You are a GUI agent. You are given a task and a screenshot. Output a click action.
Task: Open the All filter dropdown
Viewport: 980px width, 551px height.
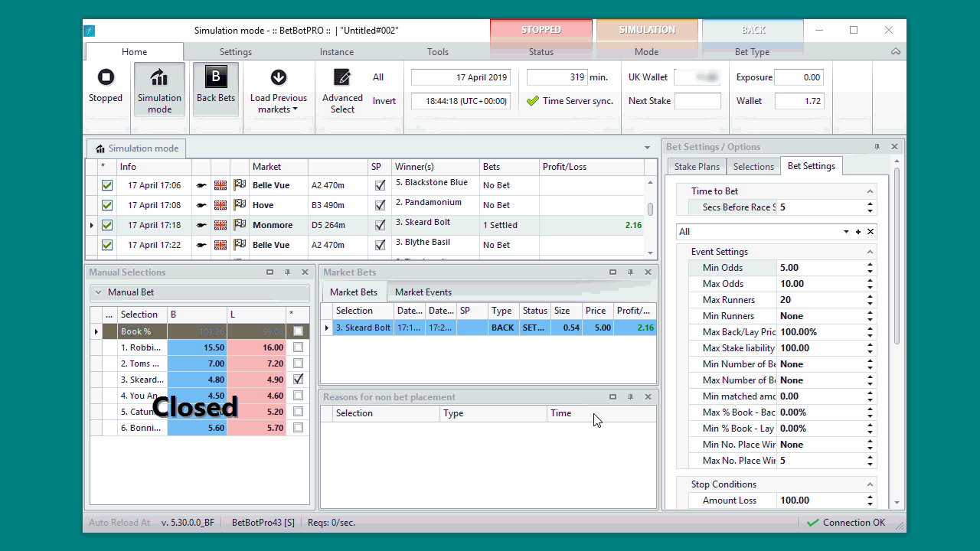point(846,232)
